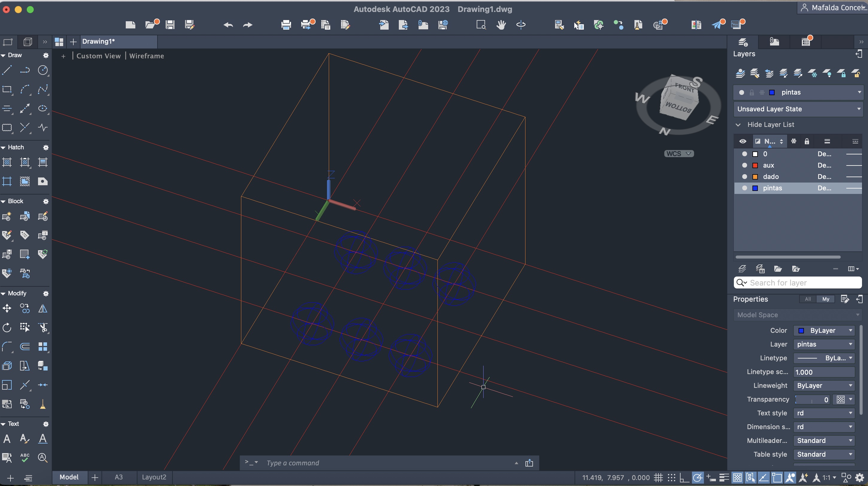This screenshot has width=868, height=486.
Task: Click the Plot printer icon
Action: 286,25
